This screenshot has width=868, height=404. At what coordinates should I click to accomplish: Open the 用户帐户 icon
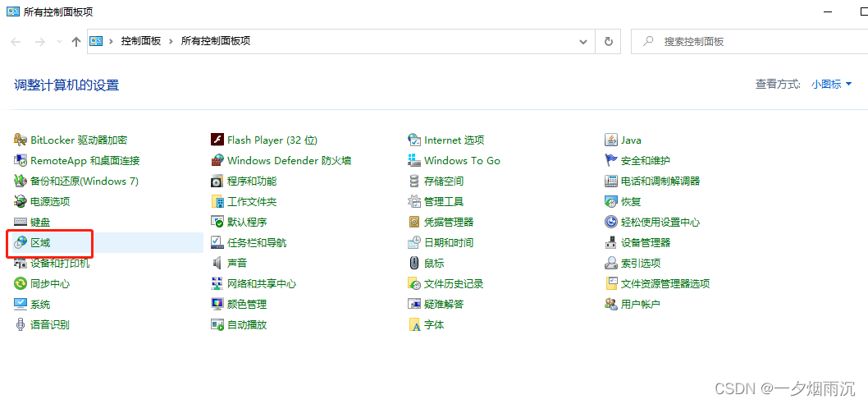pyautogui.click(x=610, y=305)
